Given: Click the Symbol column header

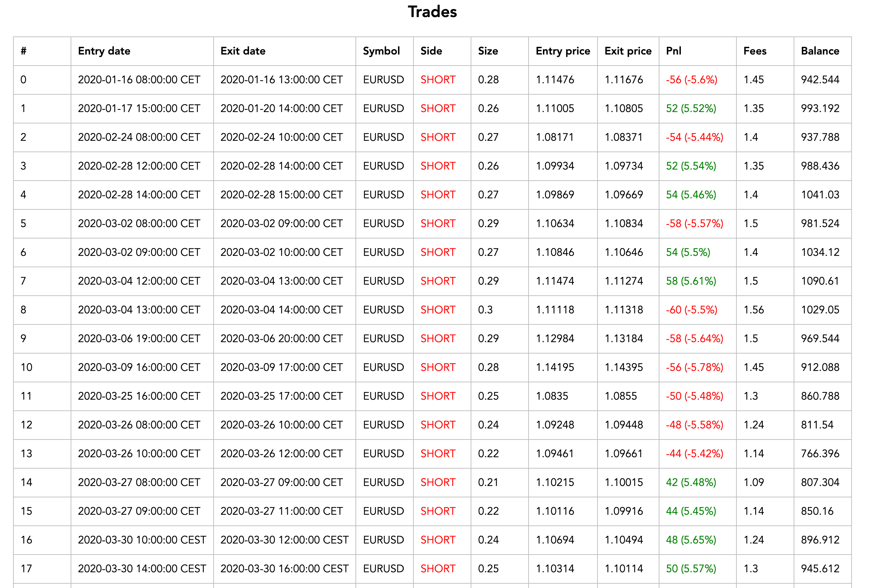Looking at the screenshot, I should pos(381,51).
